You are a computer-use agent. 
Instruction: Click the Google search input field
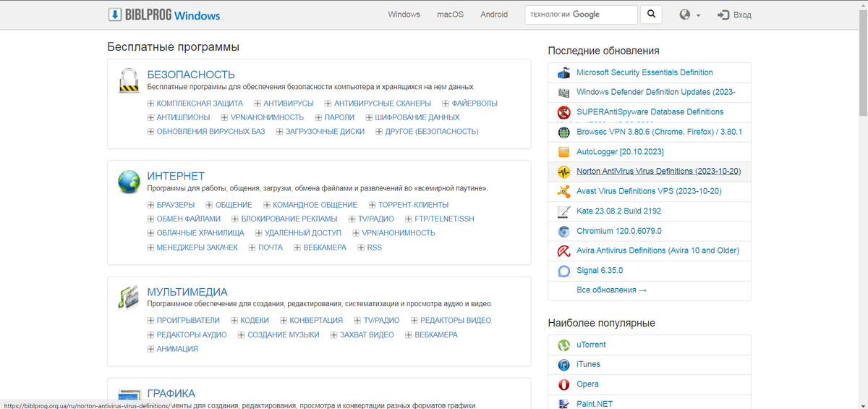click(581, 14)
